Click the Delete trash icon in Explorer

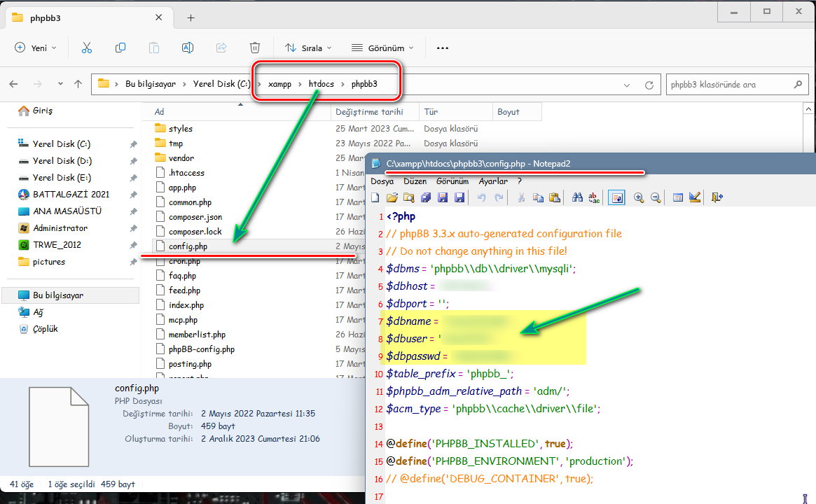point(254,48)
